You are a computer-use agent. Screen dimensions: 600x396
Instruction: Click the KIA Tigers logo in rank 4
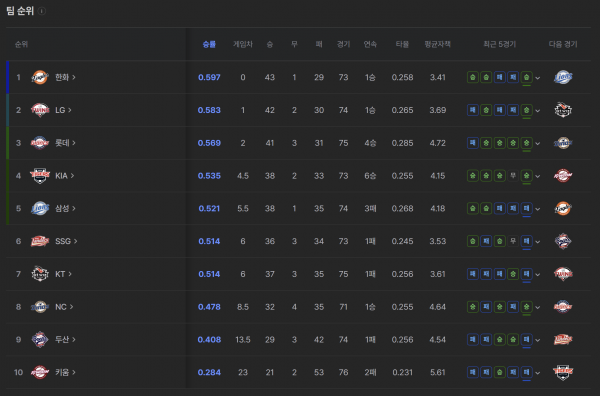point(40,176)
